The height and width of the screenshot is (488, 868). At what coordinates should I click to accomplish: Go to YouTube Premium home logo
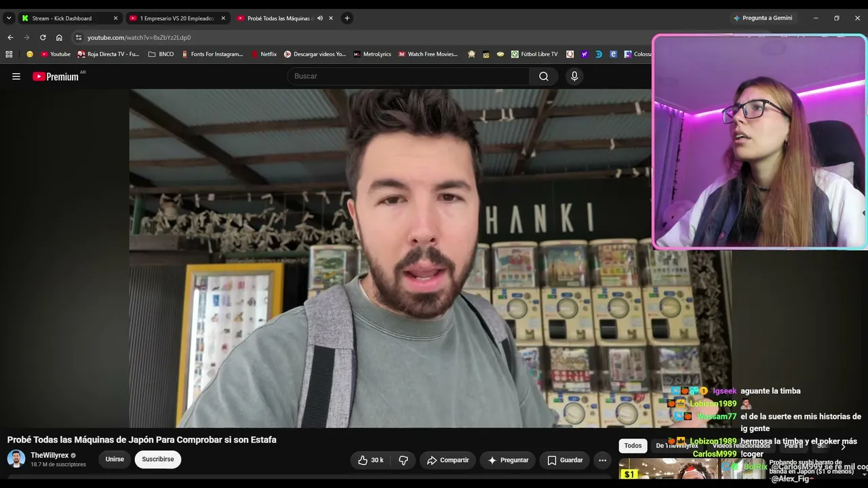[x=57, y=77]
